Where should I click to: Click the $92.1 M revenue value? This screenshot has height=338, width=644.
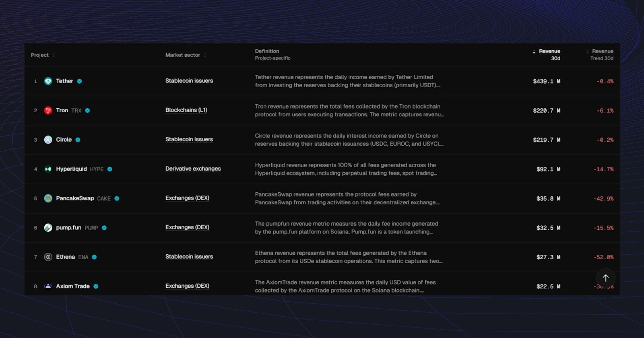coord(548,169)
